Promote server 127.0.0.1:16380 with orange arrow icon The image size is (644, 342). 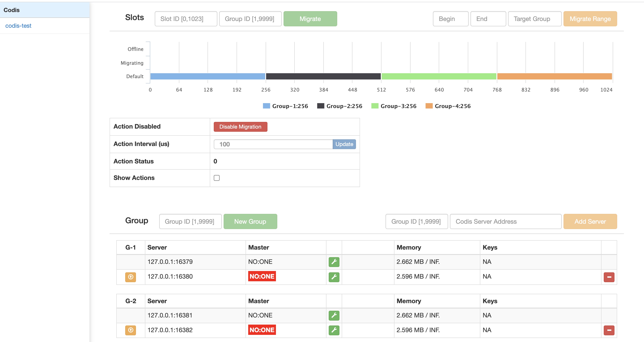[131, 277]
